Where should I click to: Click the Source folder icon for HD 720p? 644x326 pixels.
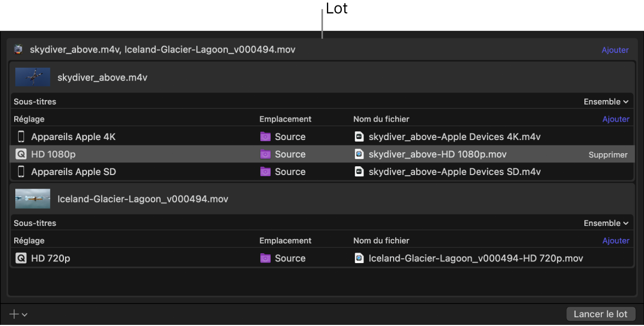[266, 258]
